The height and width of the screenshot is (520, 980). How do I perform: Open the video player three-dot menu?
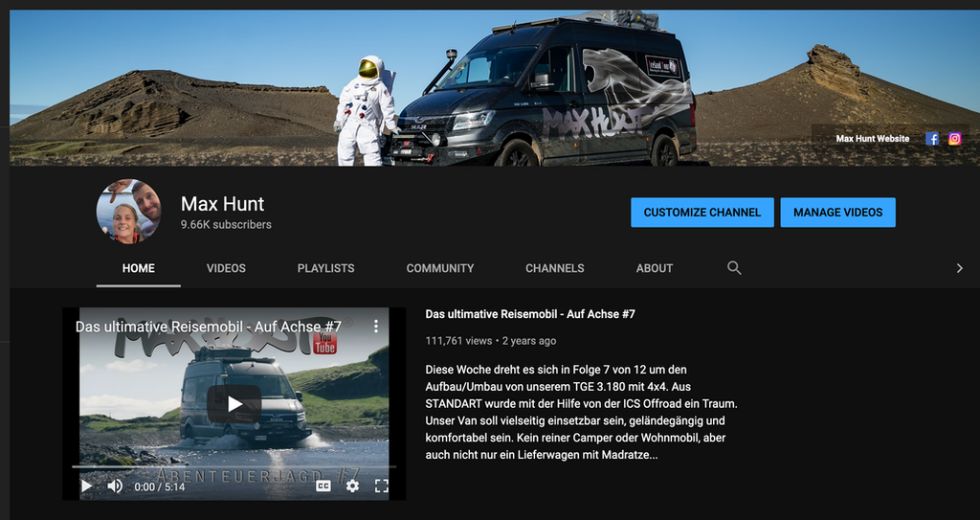pos(375,326)
